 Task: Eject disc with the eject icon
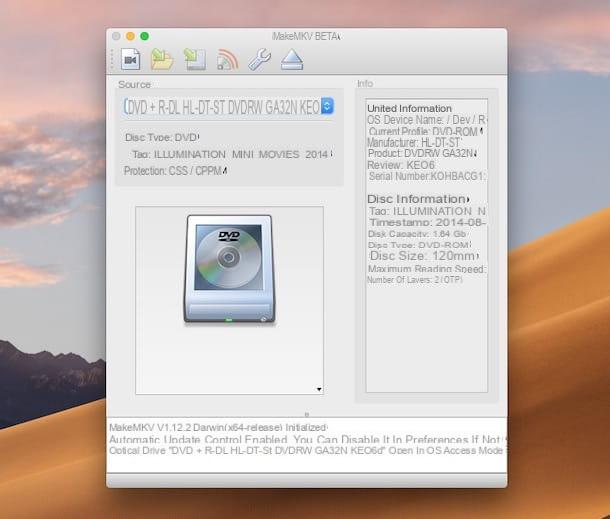292,60
